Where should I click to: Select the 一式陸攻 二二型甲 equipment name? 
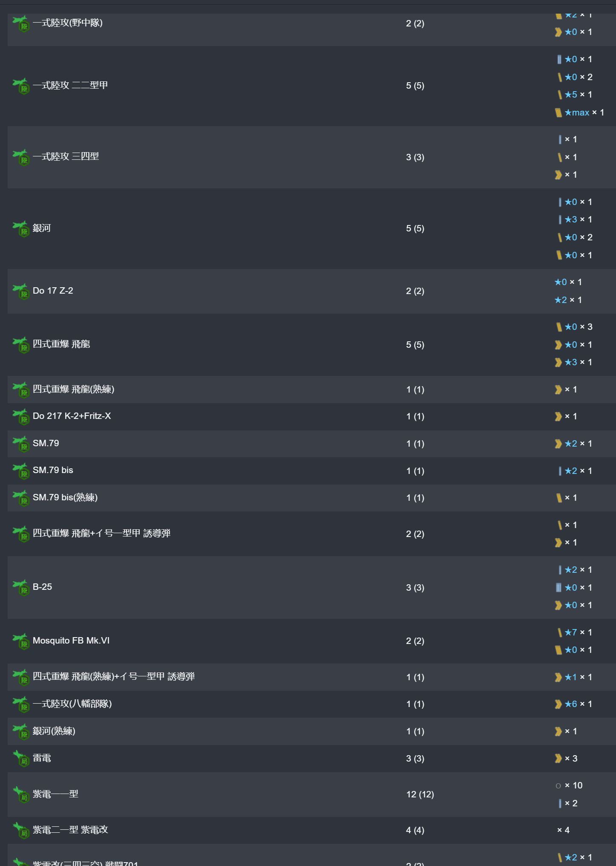tap(70, 85)
